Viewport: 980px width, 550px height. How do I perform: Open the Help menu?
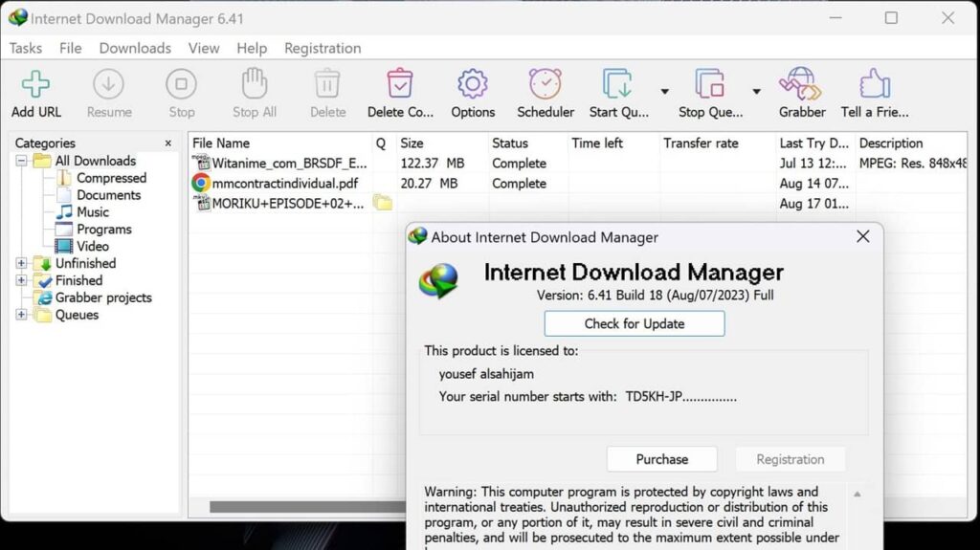click(x=252, y=48)
